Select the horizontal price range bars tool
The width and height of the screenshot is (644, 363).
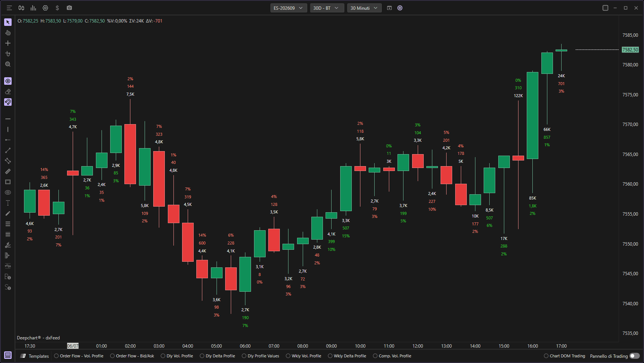[8, 266]
